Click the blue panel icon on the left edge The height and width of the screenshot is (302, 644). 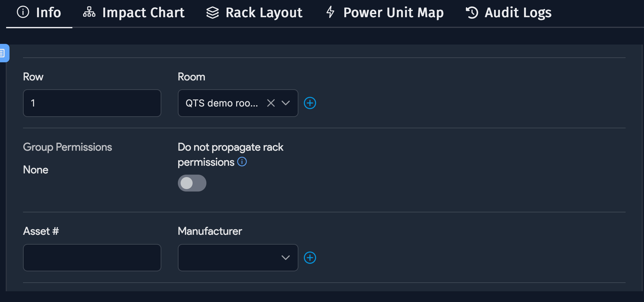[4, 53]
